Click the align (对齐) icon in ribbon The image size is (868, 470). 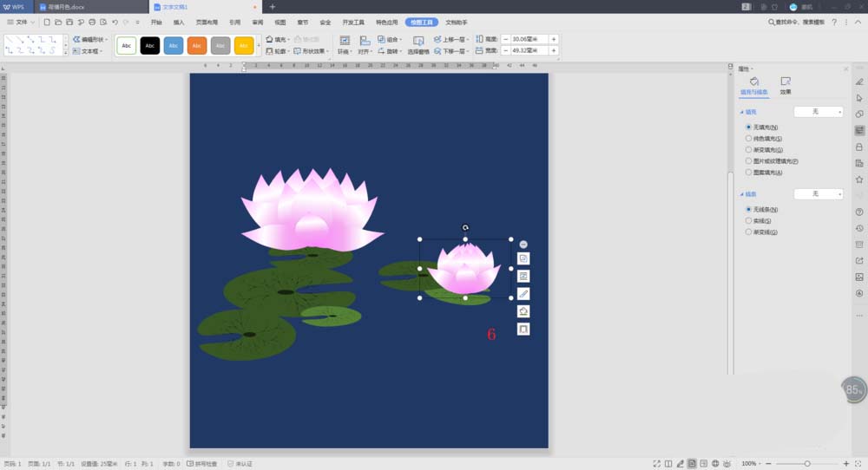point(364,44)
